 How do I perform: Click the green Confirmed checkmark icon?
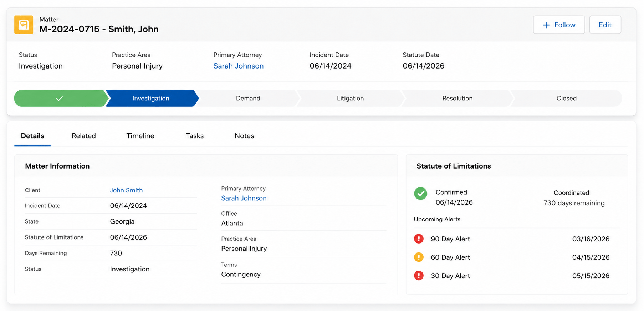[420, 194]
